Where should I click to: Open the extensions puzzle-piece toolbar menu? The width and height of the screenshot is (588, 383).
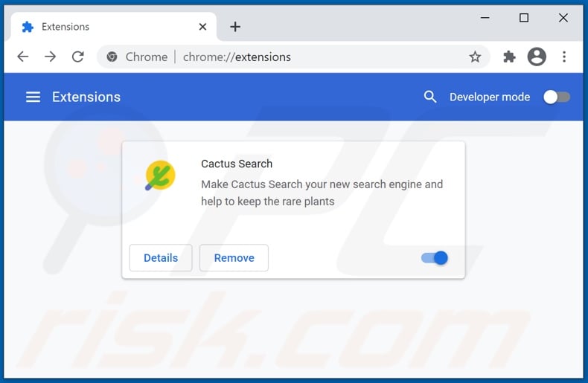[509, 57]
